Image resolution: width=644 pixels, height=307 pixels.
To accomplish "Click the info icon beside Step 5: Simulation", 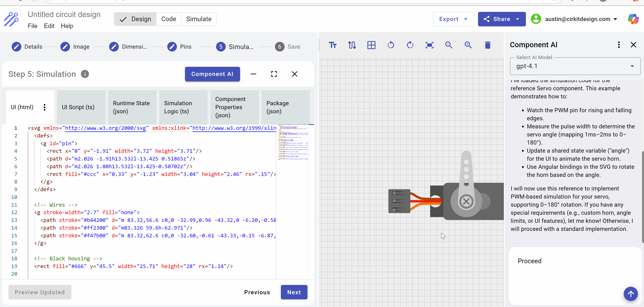I will [x=85, y=74].
